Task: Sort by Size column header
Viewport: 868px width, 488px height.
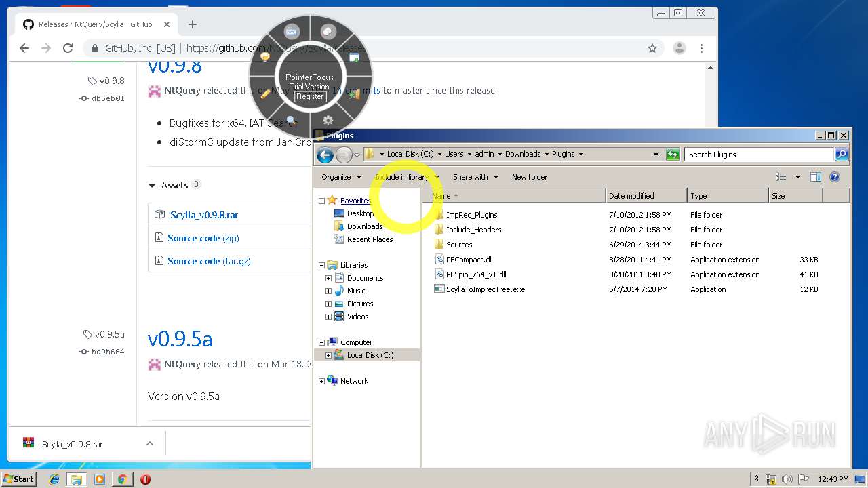Action: [795, 196]
